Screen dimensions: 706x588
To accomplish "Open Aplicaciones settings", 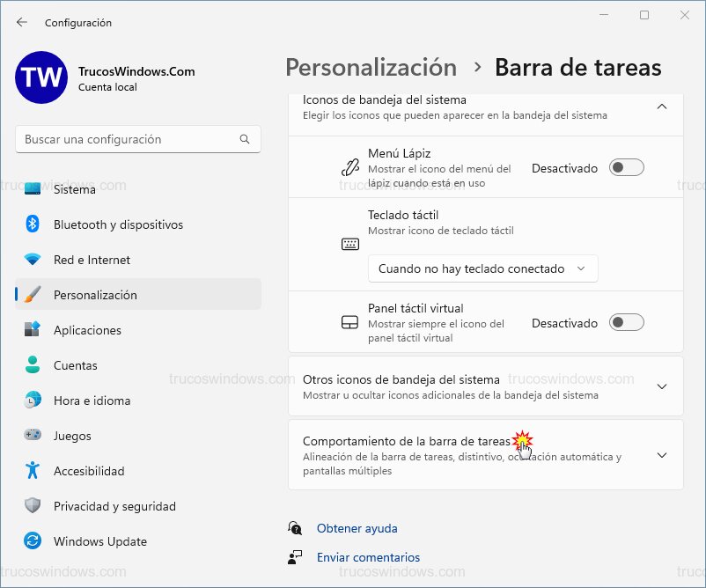I will (88, 330).
